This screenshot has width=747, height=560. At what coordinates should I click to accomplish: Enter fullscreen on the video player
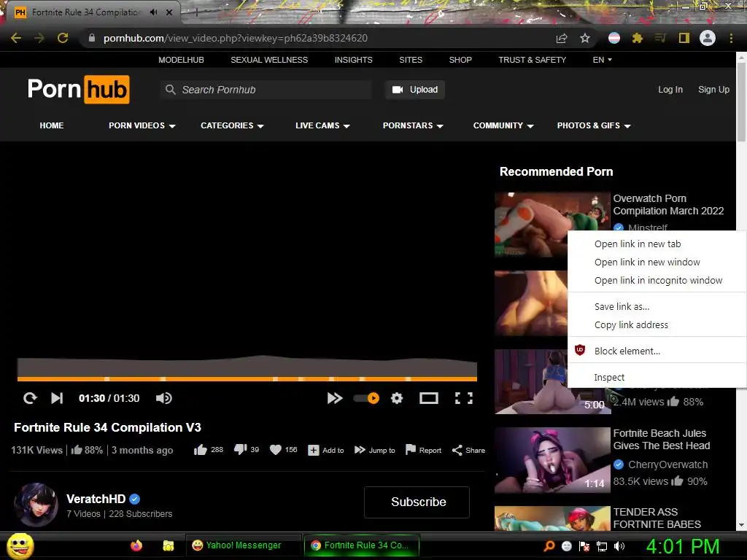463,398
